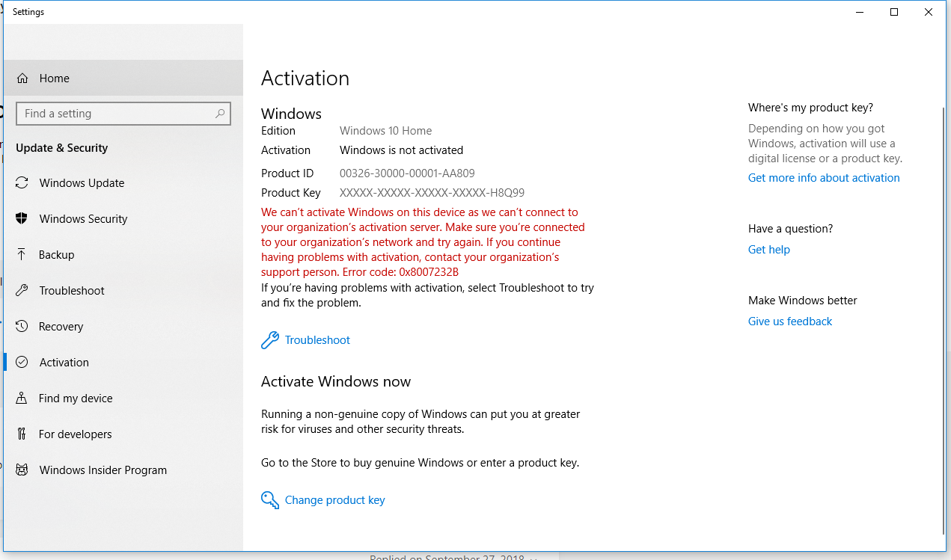
Task: Minimize the Settings window
Action: coord(860,12)
